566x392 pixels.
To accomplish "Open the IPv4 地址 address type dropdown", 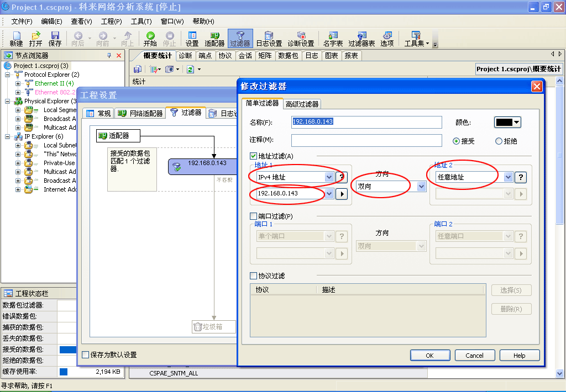I will tap(329, 177).
